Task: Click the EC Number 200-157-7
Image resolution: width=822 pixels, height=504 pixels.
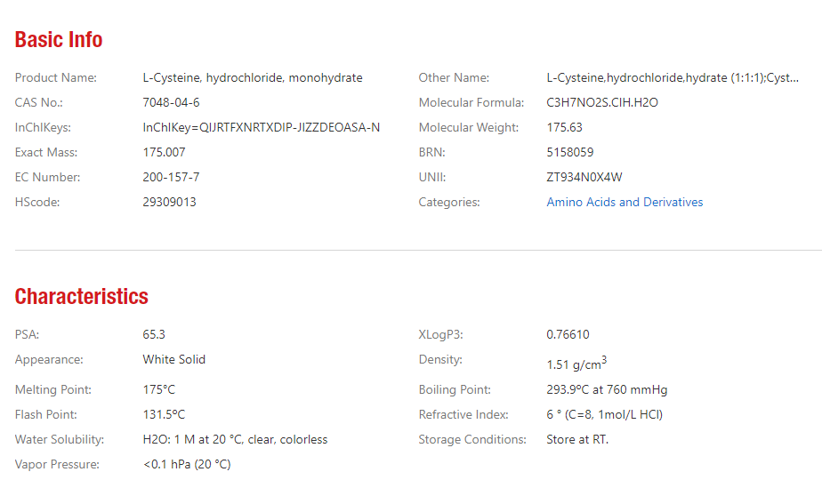Action: (x=171, y=178)
